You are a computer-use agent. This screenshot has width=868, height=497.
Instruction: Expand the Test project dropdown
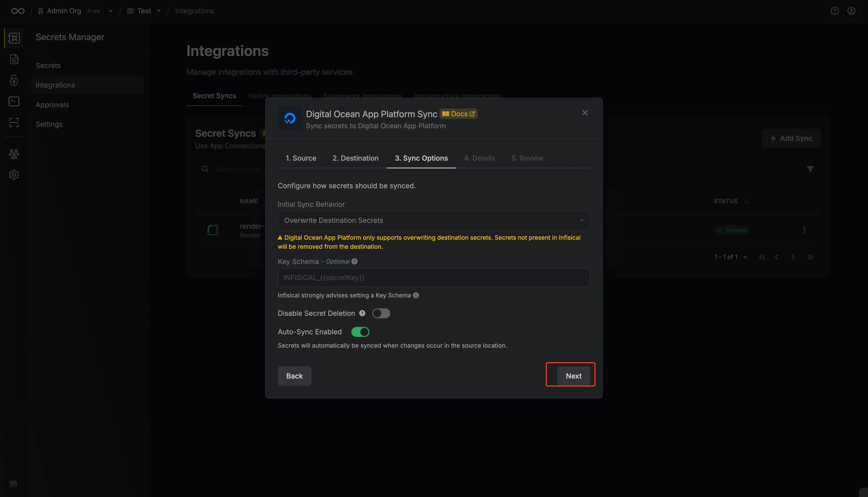[159, 11]
